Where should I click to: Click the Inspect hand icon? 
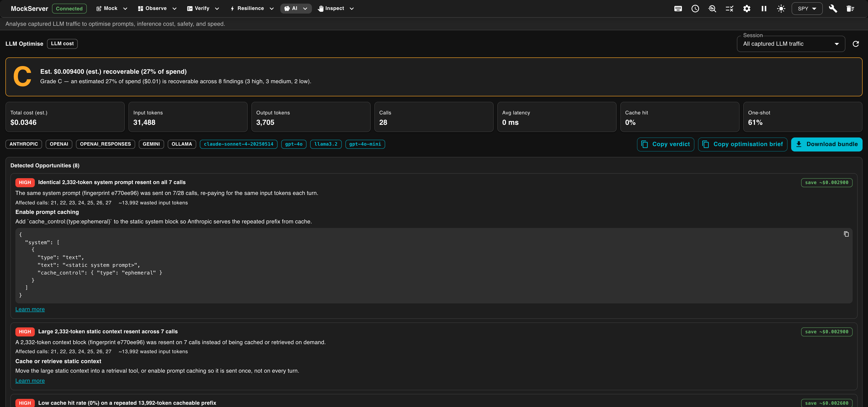[x=321, y=9]
